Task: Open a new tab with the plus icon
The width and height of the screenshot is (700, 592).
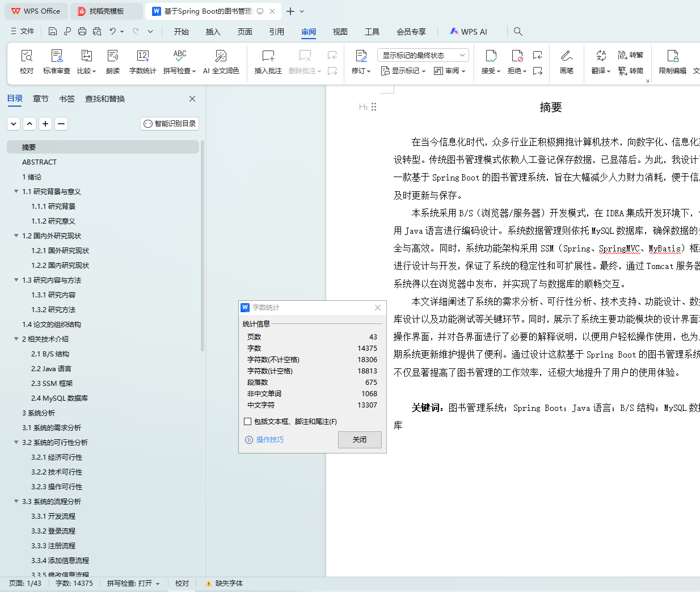Action: [x=290, y=11]
